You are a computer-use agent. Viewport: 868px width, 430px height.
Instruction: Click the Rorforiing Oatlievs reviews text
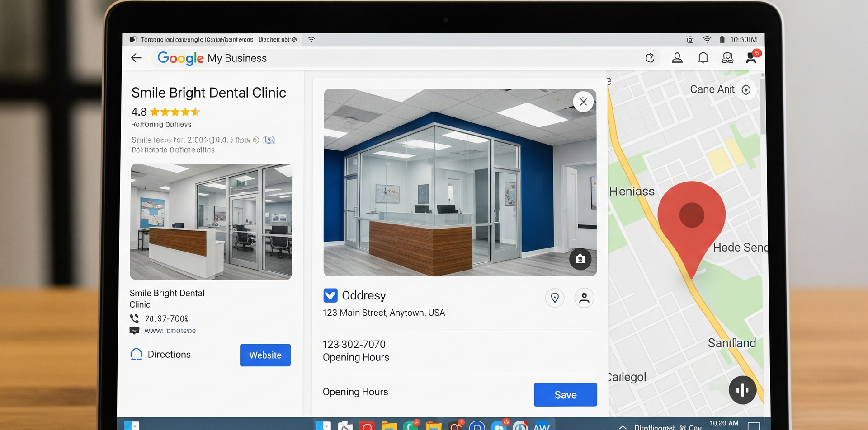point(161,125)
